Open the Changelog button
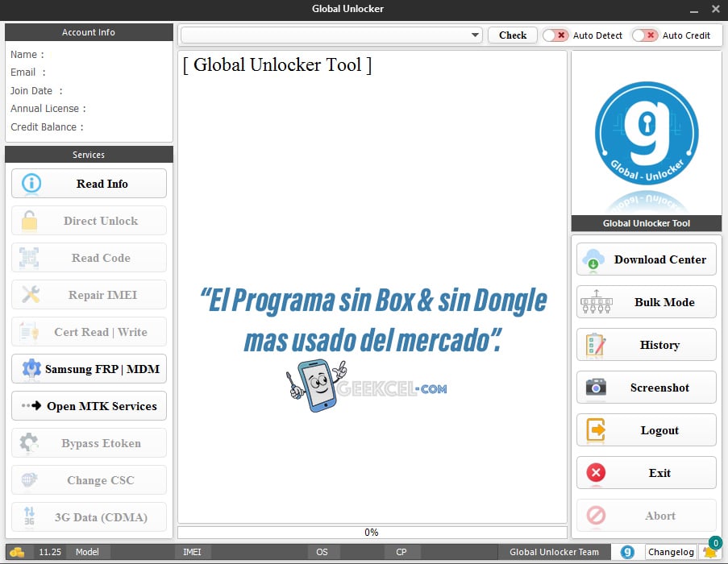Screen dimensions: 728x564 coord(671,552)
